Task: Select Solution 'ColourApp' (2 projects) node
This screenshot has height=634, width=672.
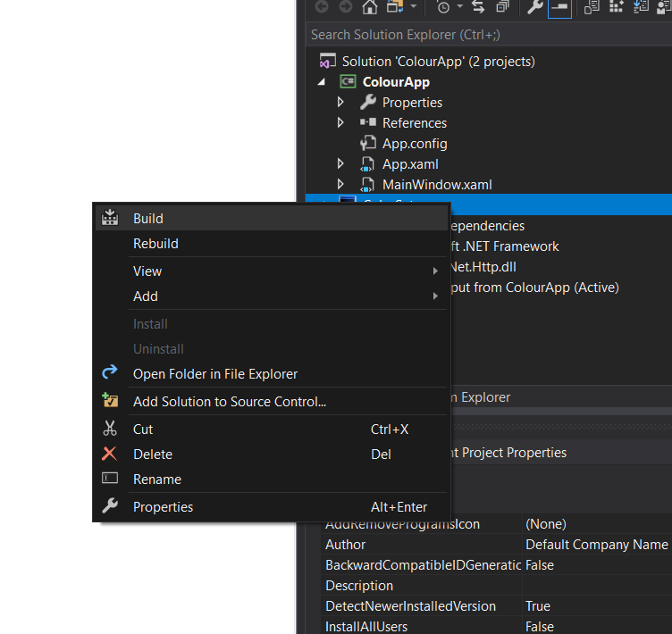Action: tap(438, 62)
